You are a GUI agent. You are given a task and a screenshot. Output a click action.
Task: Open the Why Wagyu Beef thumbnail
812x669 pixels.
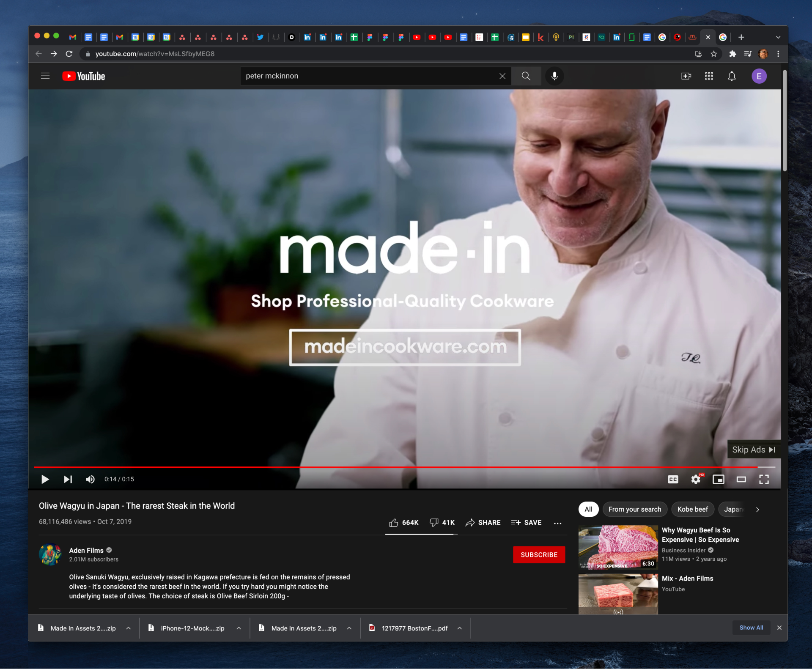pos(618,547)
